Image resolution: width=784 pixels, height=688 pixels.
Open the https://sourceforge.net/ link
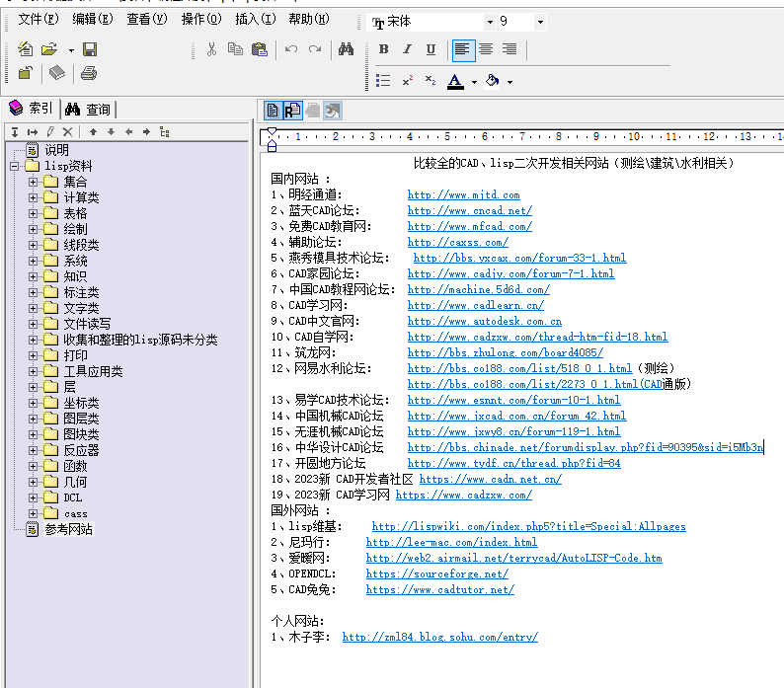pyautogui.click(x=437, y=574)
